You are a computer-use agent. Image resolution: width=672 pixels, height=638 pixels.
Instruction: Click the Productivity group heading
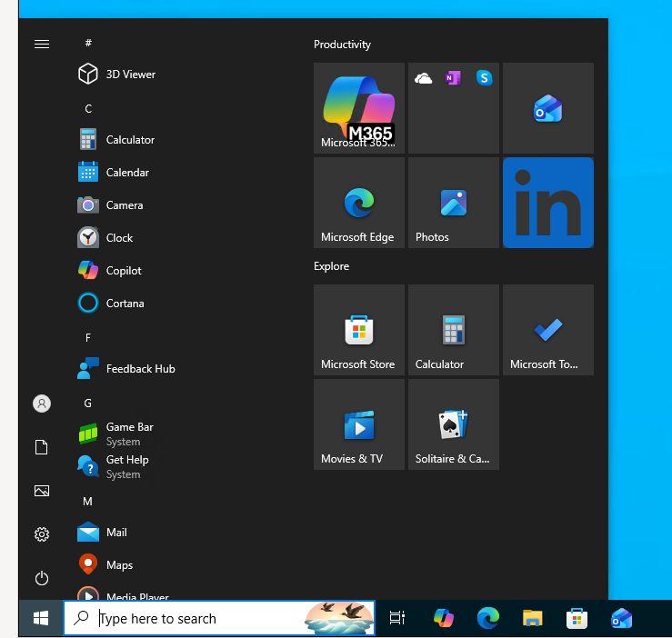[342, 45]
